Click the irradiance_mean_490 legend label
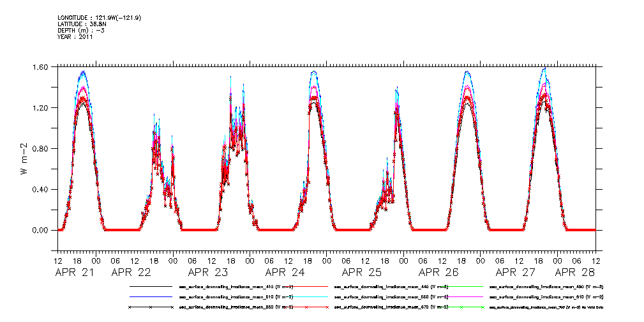 546,286
